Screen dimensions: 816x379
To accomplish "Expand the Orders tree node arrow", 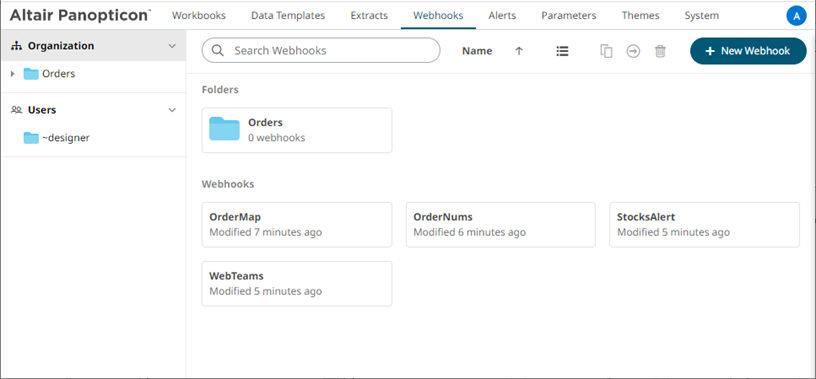I will pyautogui.click(x=12, y=74).
